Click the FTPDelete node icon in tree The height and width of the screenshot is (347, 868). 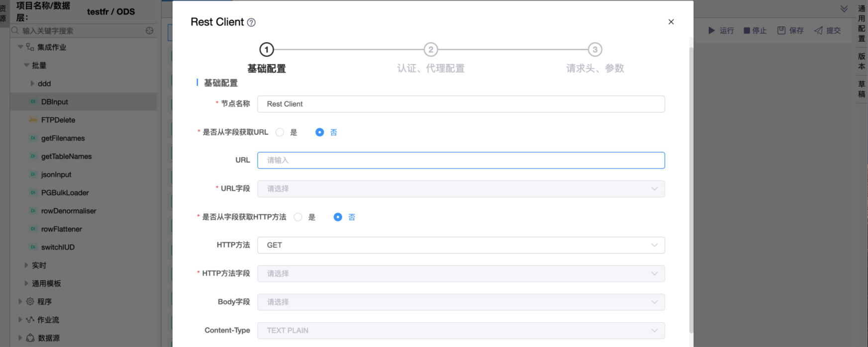33,120
